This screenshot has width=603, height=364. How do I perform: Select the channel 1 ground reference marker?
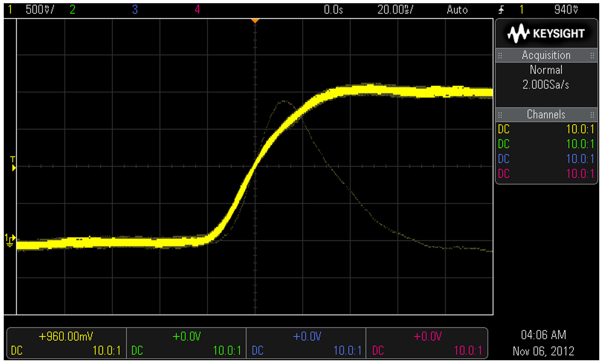coord(10,240)
